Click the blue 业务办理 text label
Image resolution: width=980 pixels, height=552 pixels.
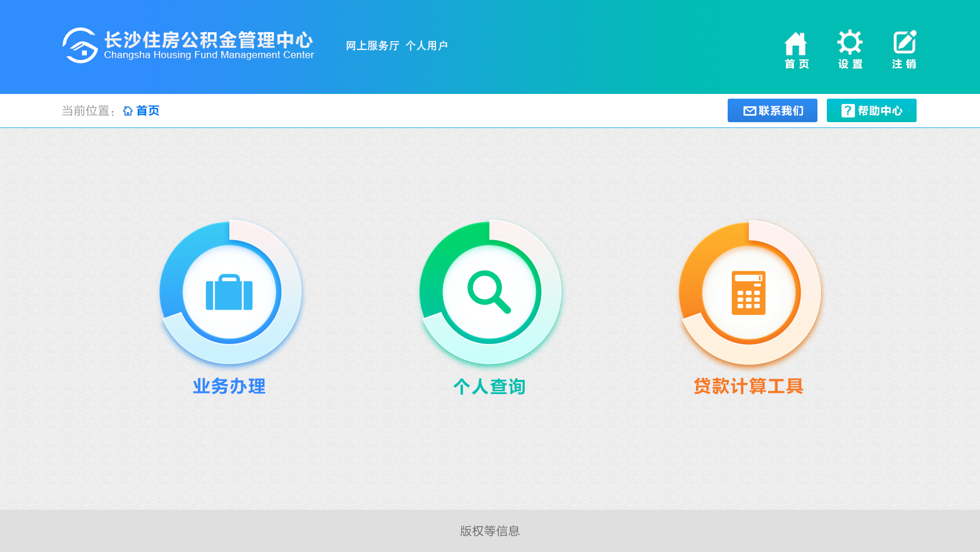tap(229, 386)
